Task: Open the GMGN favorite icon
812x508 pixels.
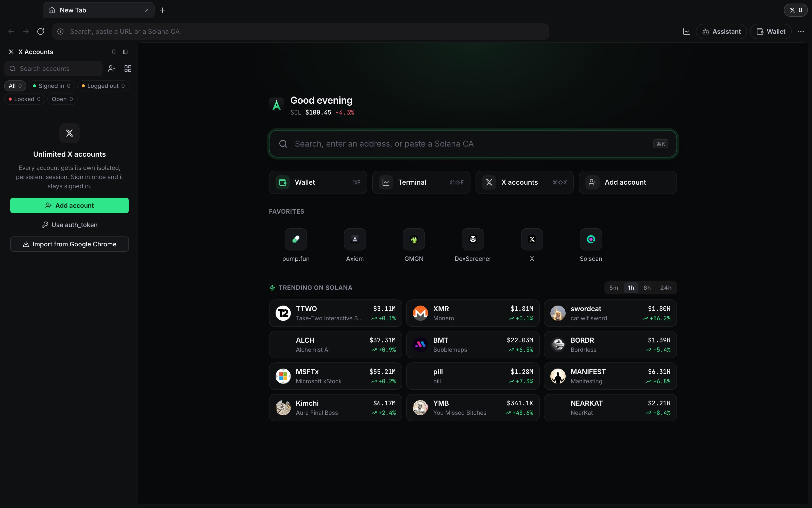Action: [414, 239]
